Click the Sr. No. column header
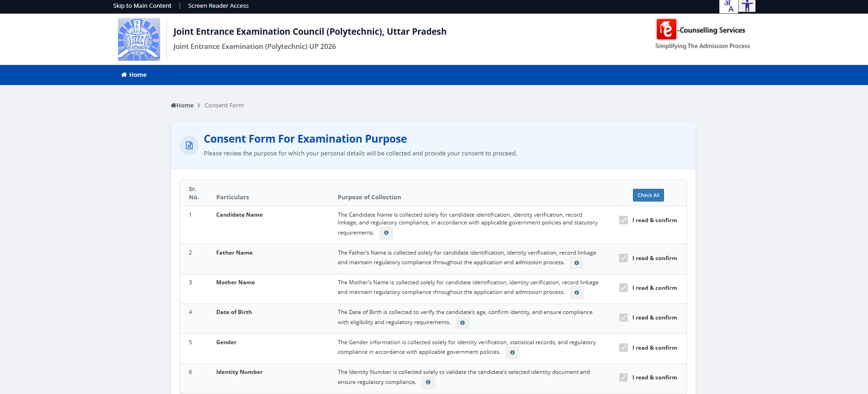Viewport: 868px width, 394px height. point(194,193)
